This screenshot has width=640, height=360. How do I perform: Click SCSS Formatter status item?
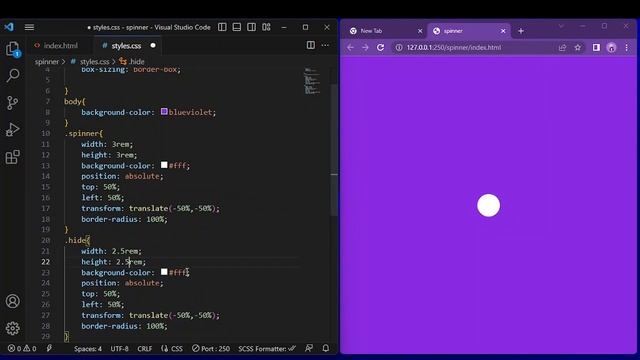pyautogui.click(x=267, y=349)
